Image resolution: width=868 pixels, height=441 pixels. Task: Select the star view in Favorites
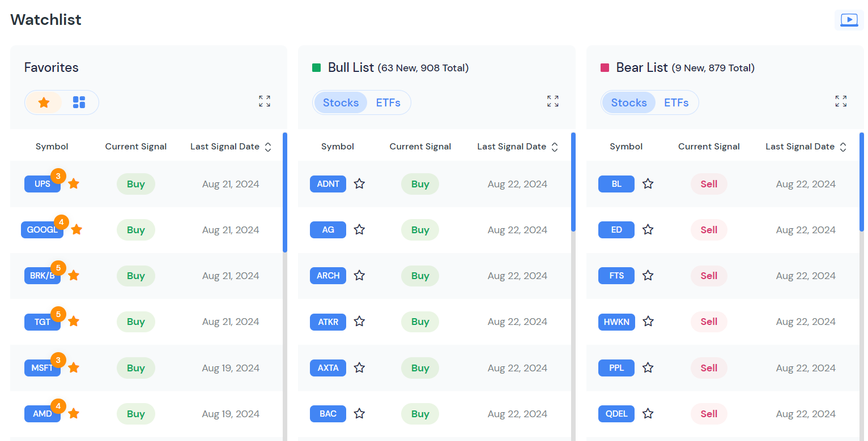point(44,102)
